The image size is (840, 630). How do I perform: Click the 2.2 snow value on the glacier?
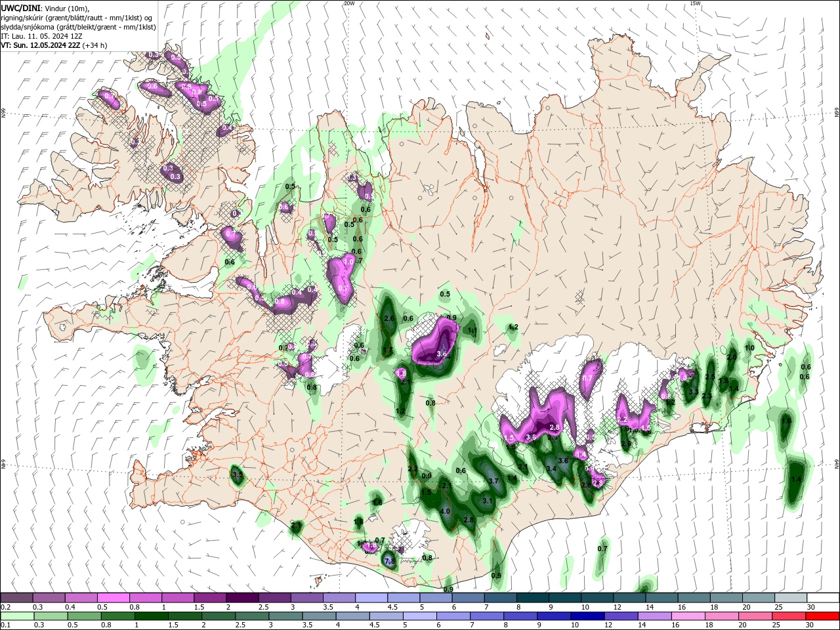[623, 419]
